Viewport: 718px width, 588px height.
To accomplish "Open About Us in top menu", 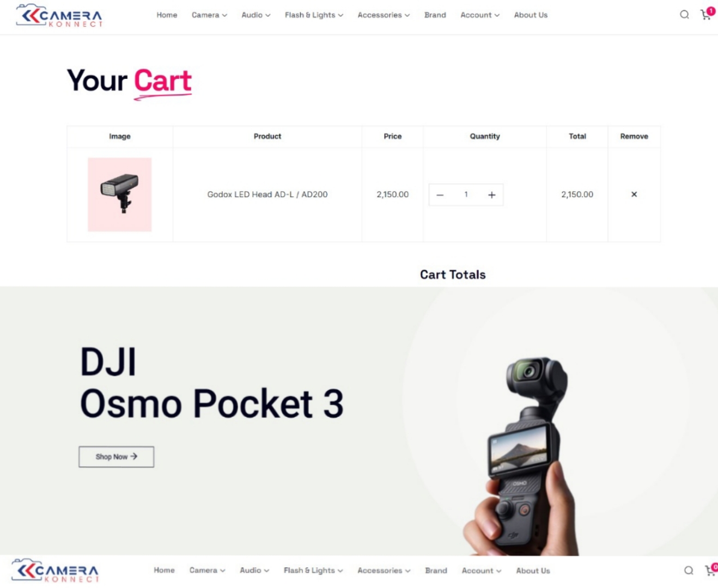I will [531, 15].
